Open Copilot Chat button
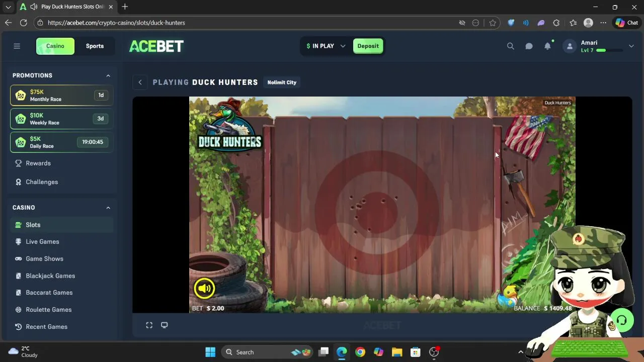 tap(626, 23)
